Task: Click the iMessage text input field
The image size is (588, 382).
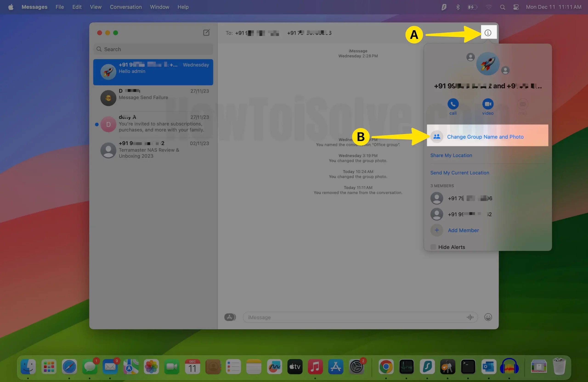Action: (x=353, y=317)
